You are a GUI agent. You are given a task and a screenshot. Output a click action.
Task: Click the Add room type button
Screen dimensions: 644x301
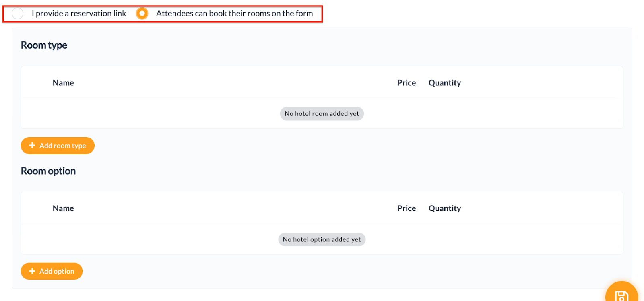(x=58, y=146)
